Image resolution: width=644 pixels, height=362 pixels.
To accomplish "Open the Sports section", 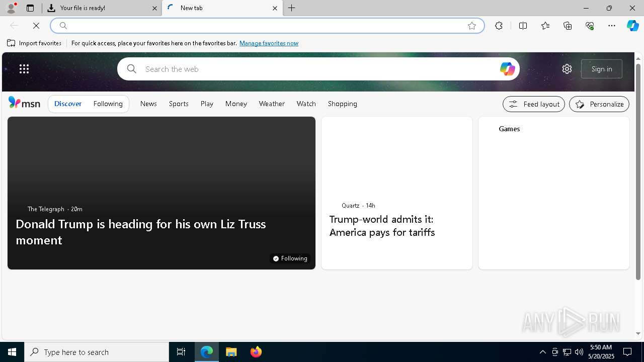I will [179, 104].
